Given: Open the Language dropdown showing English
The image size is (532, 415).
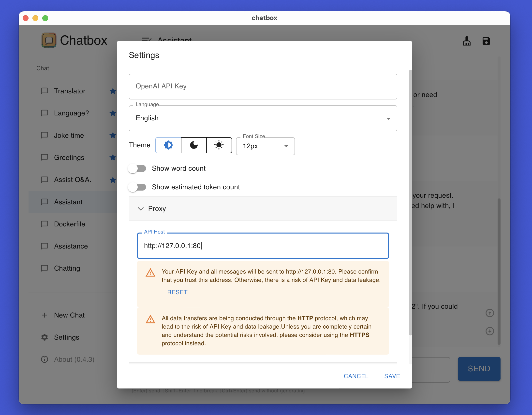Looking at the screenshot, I should pos(263,118).
